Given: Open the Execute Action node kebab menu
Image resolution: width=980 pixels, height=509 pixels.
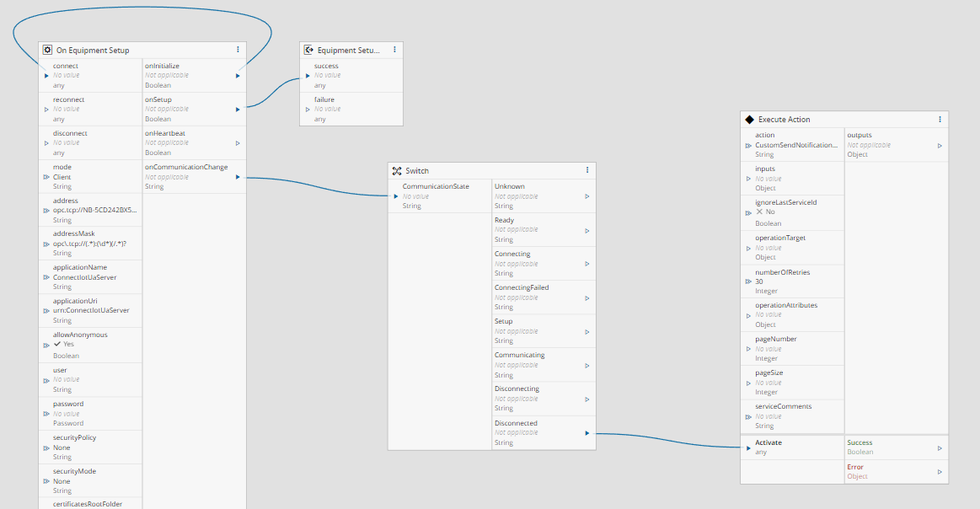Looking at the screenshot, I should coord(940,119).
